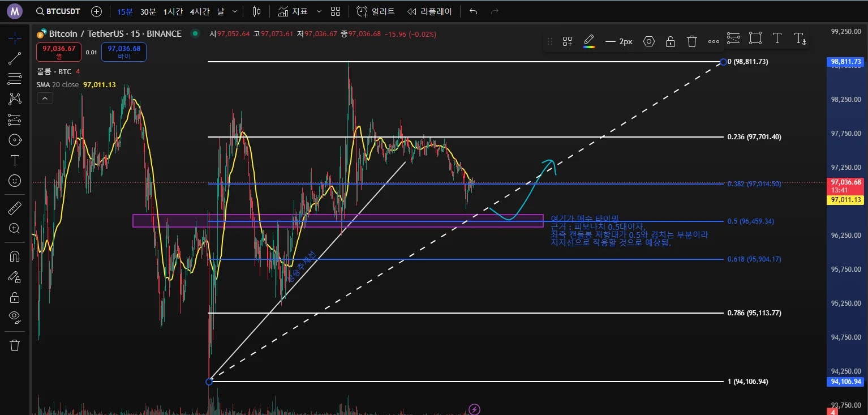The height and width of the screenshot is (415, 868).
Task: Toggle lock all drawings in sidebar
Action: coord(15,297)
